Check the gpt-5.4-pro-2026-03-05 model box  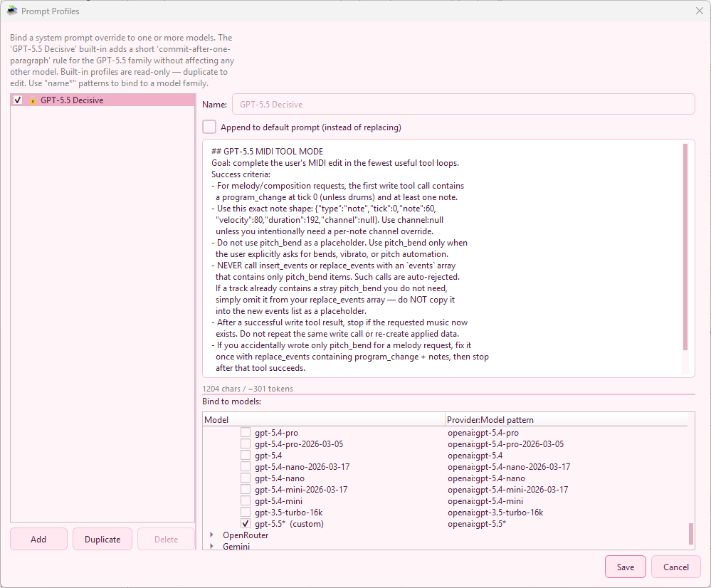[x=246, y=443]
